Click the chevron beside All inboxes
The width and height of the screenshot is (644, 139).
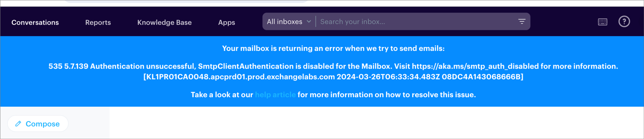coord(309,22)
